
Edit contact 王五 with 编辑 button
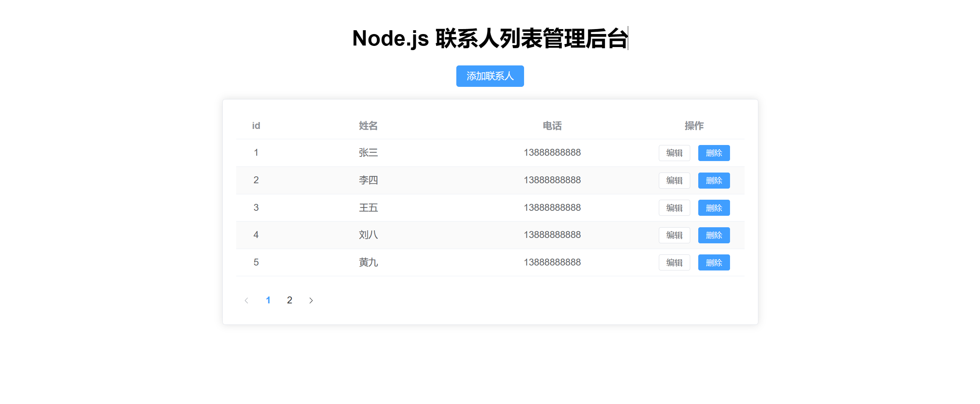(674, 208)
